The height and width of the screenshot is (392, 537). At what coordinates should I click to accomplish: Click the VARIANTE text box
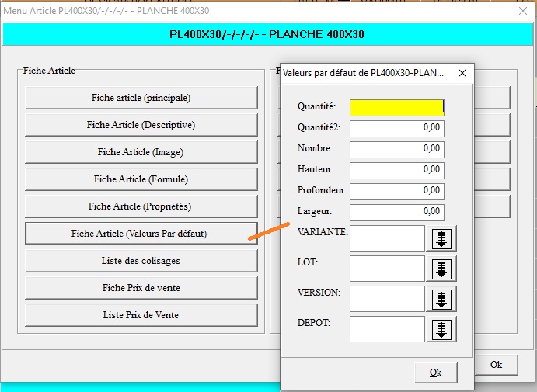387,239
